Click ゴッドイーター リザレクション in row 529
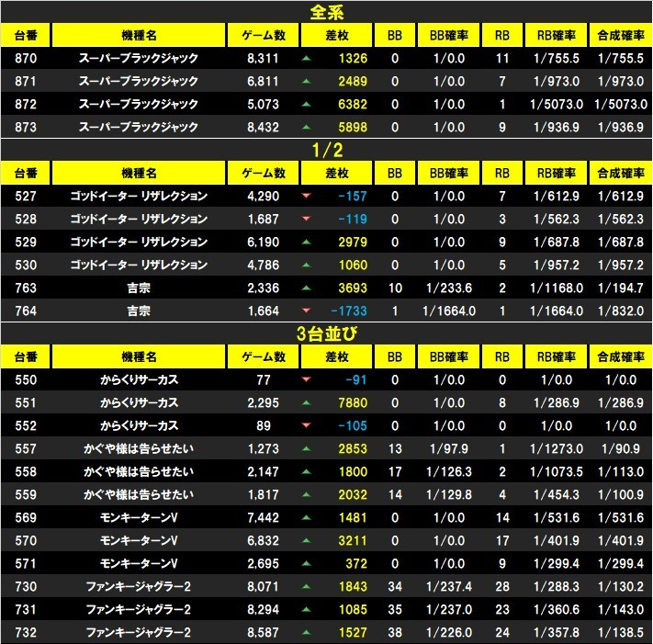The width and height of the screenshot is (653, 644). tap(139, 242)
